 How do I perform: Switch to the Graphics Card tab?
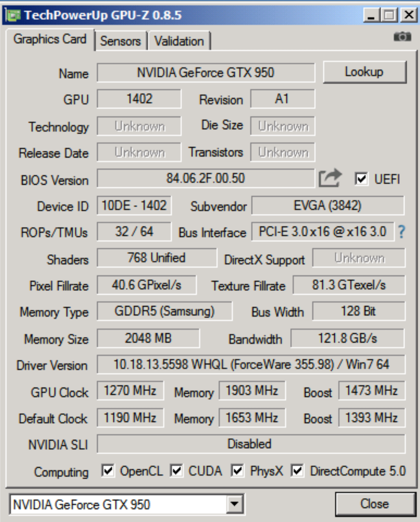click(50, 40)
